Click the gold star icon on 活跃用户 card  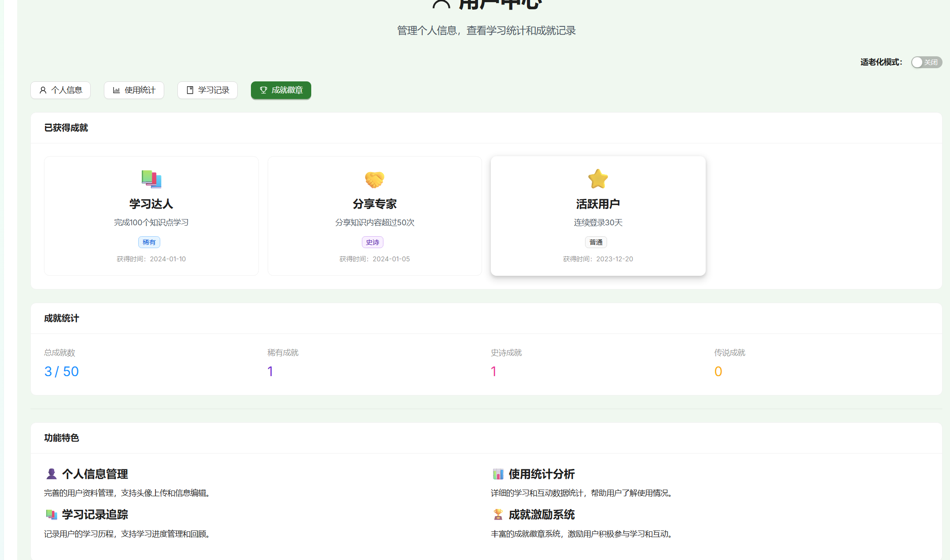coord(598,179)
